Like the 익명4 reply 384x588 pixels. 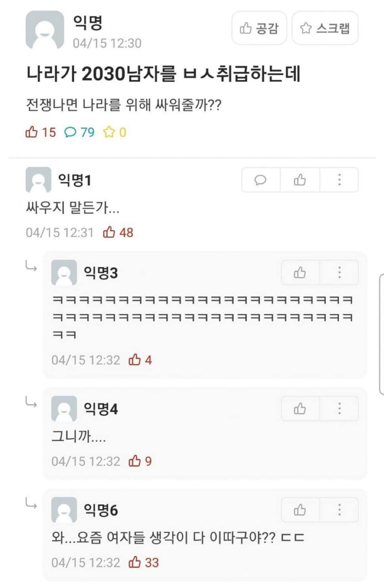[x=300, y=409]
